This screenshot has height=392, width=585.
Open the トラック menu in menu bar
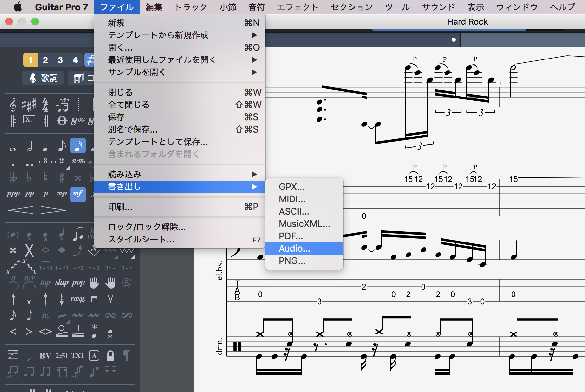pyautogui.click(x=191, y=7)
